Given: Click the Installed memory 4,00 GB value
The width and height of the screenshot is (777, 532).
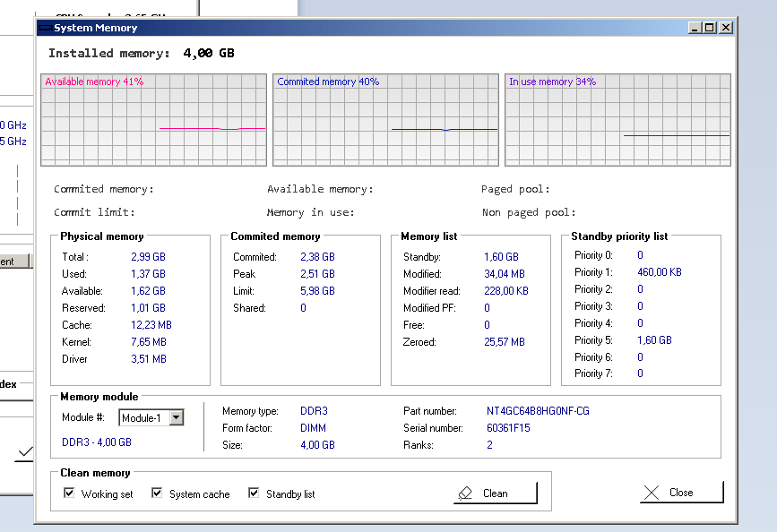Looking at the screenshot, I should 209,53.
